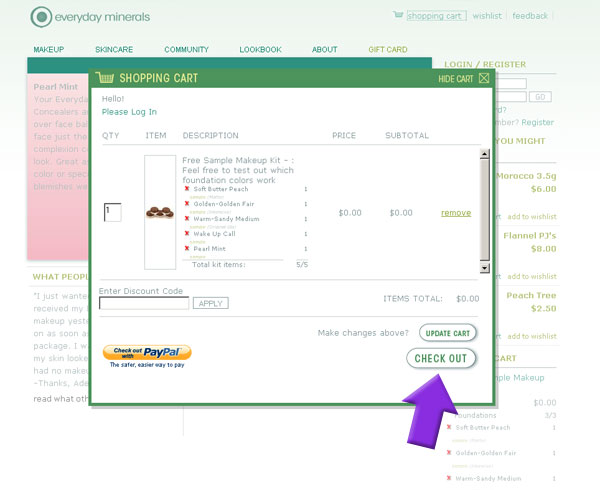
Task: Close cart with the X box icon
Action: point(484,78)
